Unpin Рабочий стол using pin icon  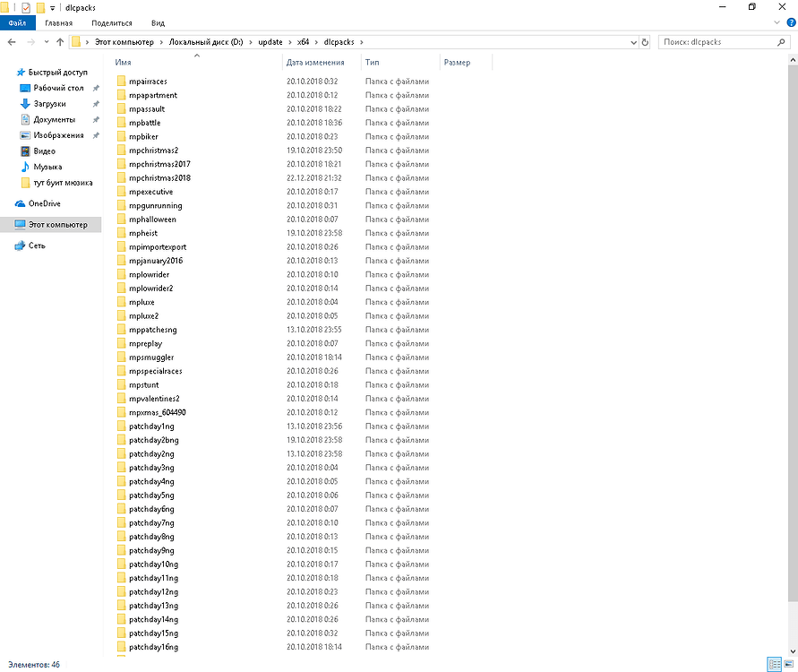[96, 88]
